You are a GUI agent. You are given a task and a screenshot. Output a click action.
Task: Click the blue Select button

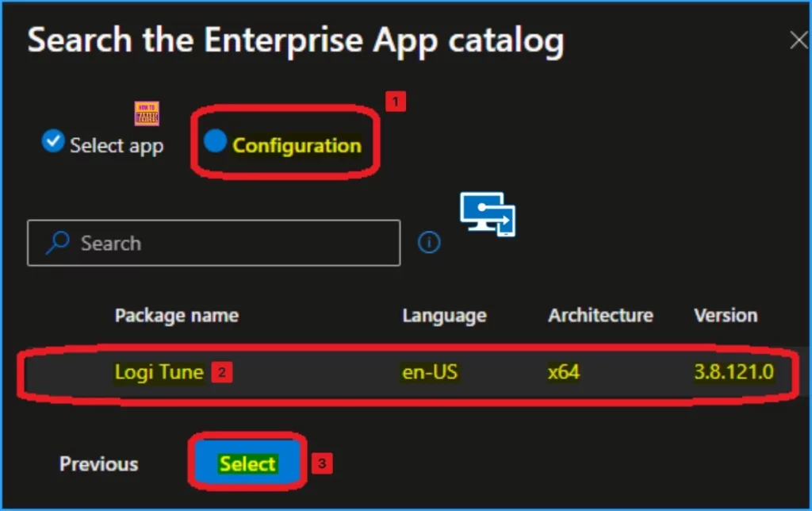click(247, 463)
